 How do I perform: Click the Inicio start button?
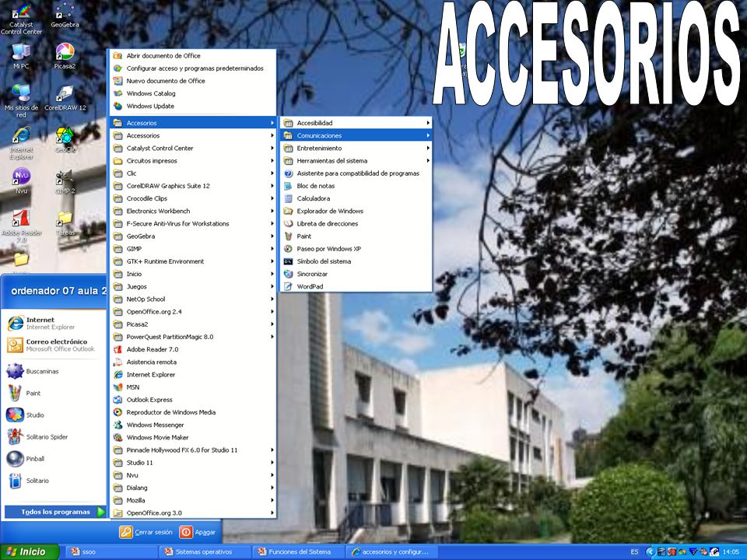click(x=30, y=552)
